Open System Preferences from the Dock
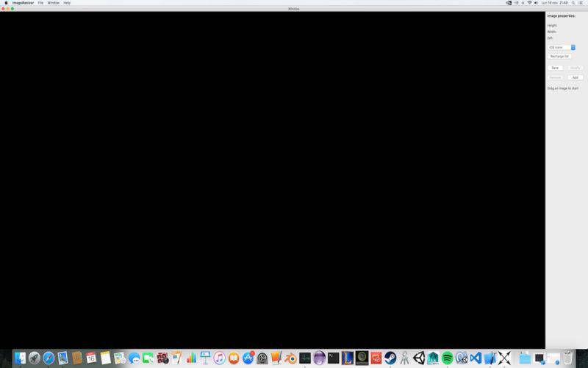This screenshot has width=588, height=368. [x=262, y=358]
